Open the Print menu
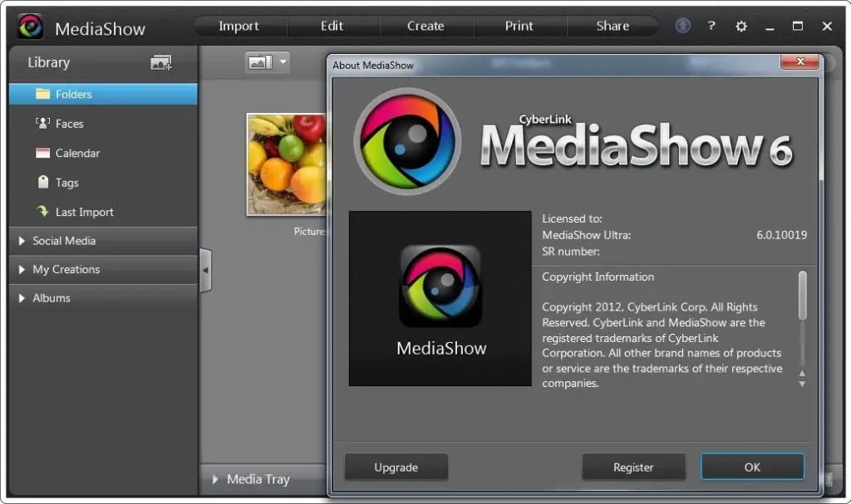This screenshot has width=851, height=504. click(519, 26)
